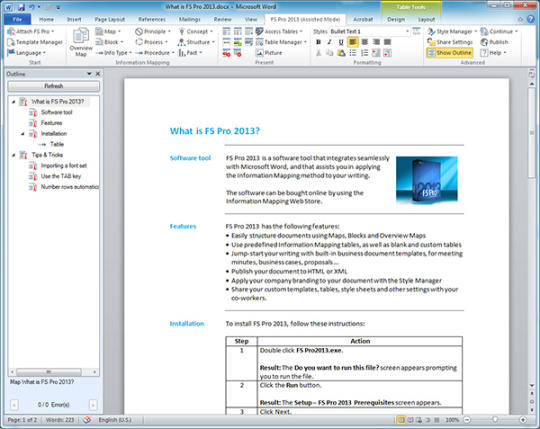The height and width of the screenshot is (429, 540).
Task: Switch to the Insert tab
Action: tap(74, 19)
